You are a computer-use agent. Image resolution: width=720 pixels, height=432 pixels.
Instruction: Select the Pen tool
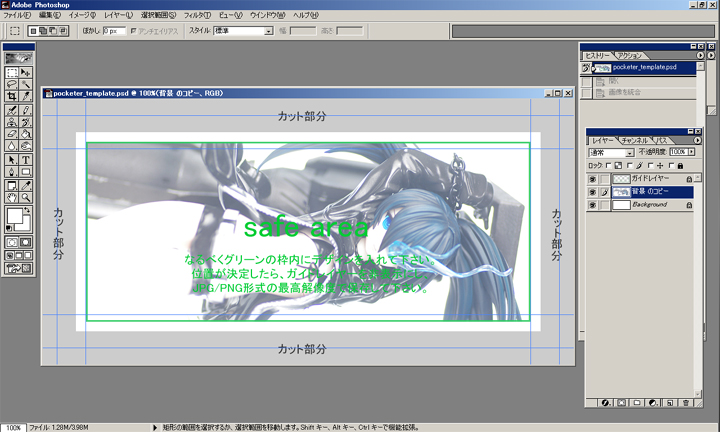pos(11,172)
